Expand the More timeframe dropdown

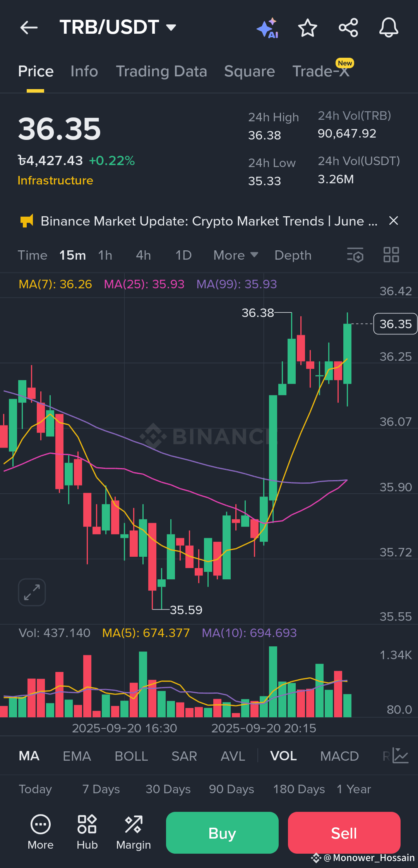[236, 255]
